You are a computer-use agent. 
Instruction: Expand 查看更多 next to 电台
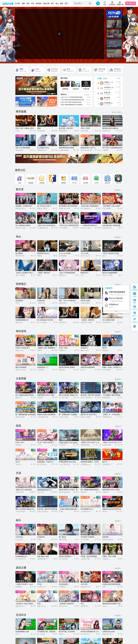pyautogui.click(x=118, y=237)
